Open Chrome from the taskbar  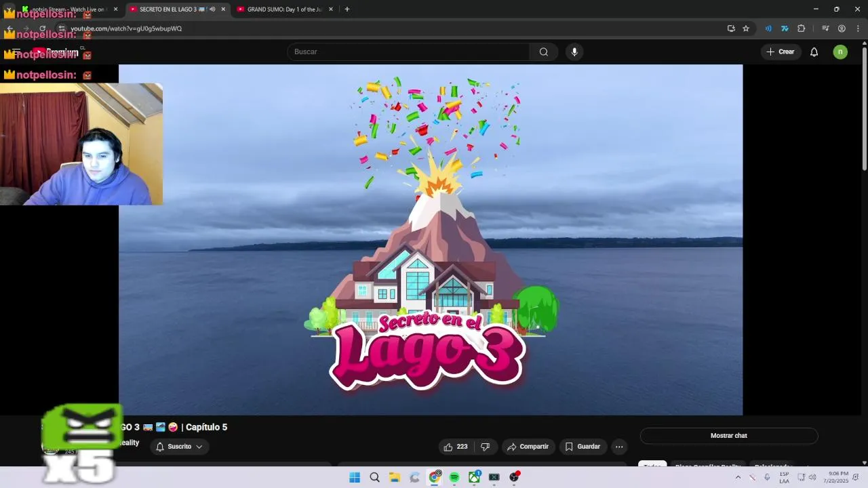tap(435, 477)
